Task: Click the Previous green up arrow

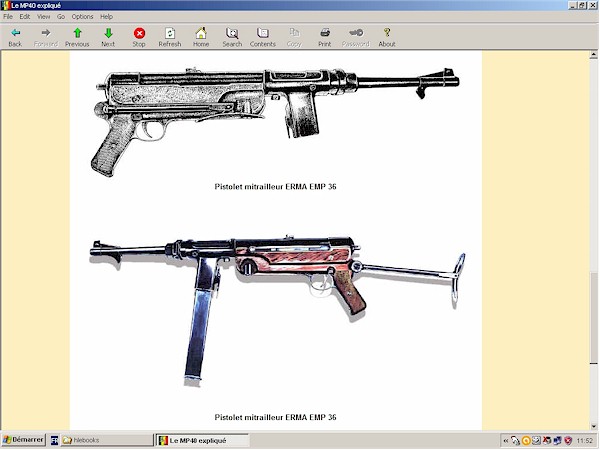Action: tap(77, 37)
